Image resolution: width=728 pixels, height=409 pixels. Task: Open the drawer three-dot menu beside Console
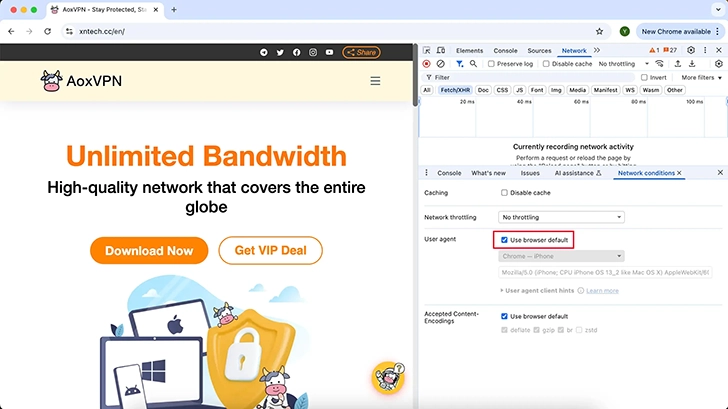(x=426, y=173)
